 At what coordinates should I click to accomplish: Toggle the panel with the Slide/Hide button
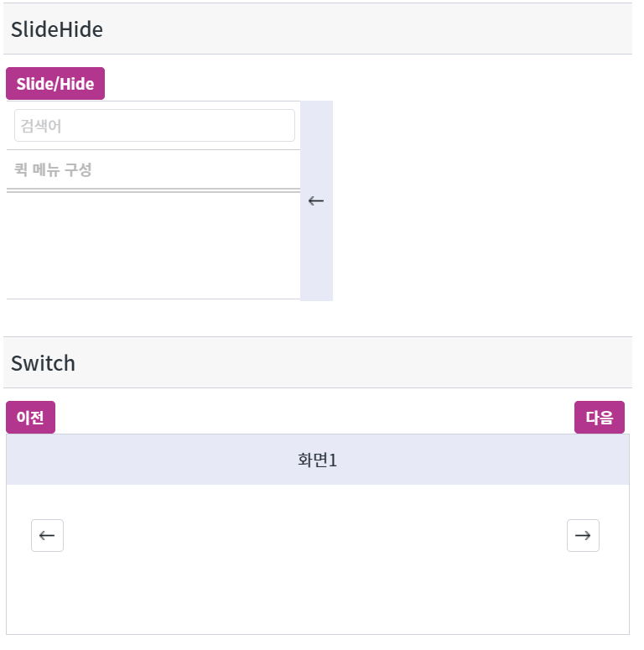coord(55,83)
